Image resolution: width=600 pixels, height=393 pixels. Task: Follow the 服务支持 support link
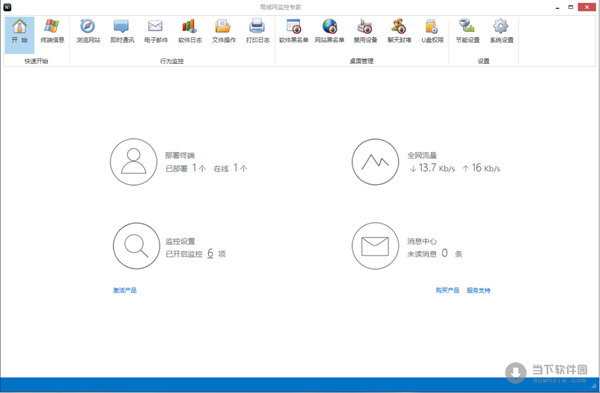tap(478, 290)
